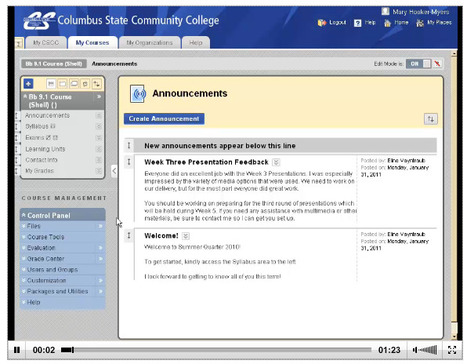The height and width of the screenshot is (364, 467).
Task: Expand the Files section arrow in Control Panel
Action: coord(100,226)
